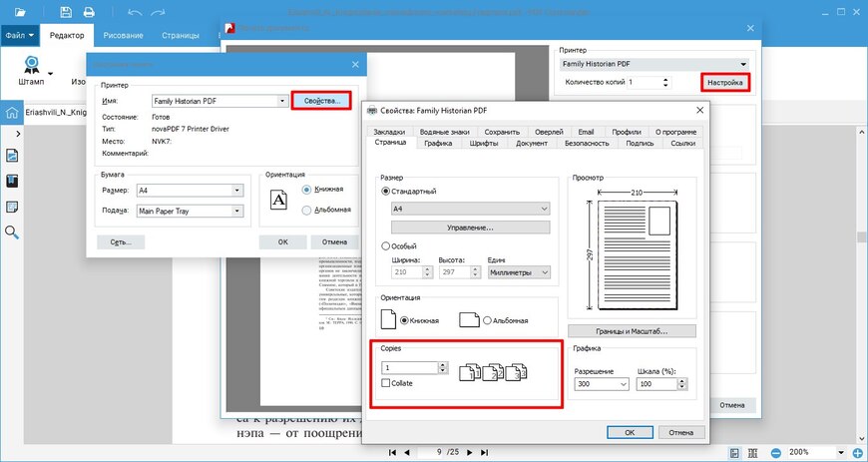Open the home tab icon
Screen dimensions: 868x462
[11, 113]
